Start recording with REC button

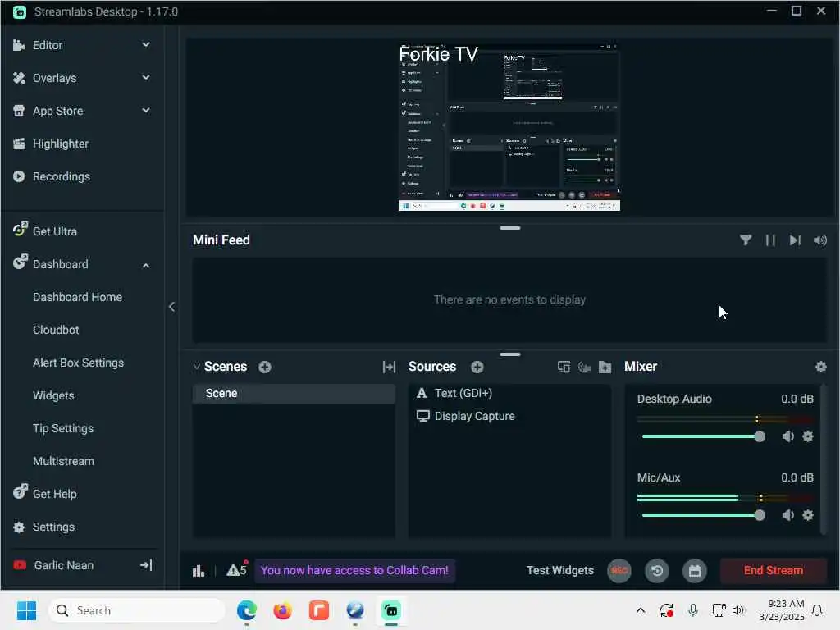(x=619, y=571)
